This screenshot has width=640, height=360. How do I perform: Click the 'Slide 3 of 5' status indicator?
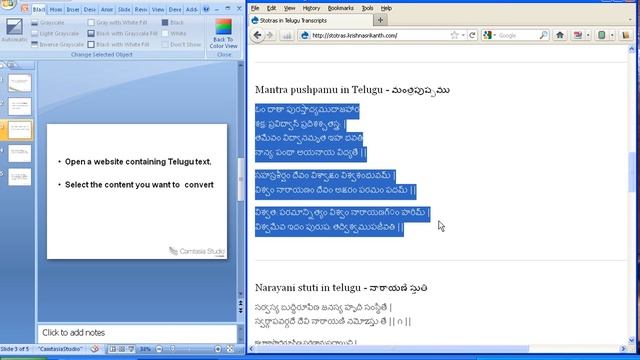click(15, 349)
